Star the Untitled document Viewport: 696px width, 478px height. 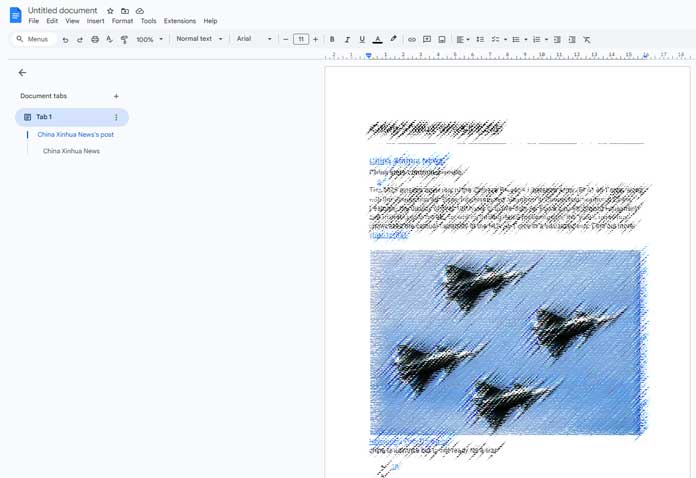[x=110, y=11]
